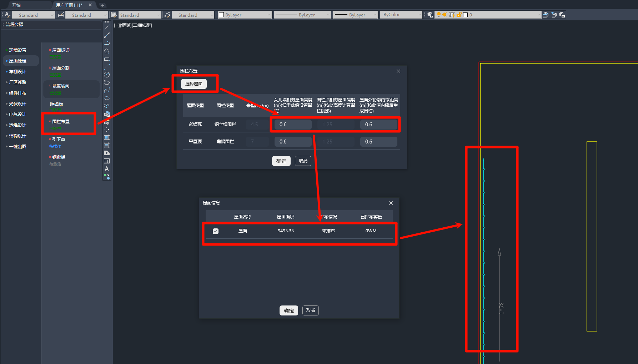Pick the Hatch fill tool

click(106, 137)
